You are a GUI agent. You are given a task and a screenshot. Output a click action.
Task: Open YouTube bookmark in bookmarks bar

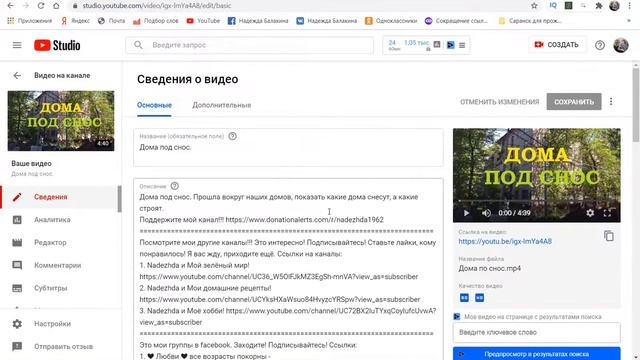(x=203, y=21)
